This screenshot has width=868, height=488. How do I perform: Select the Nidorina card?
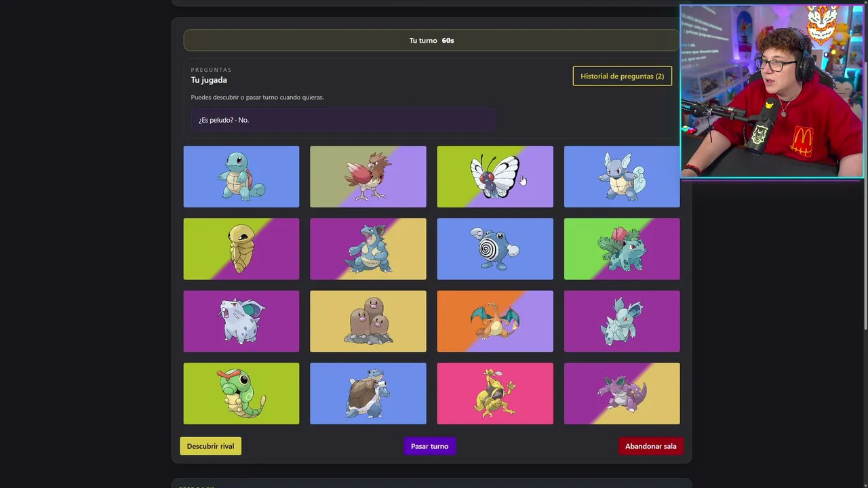[622, 321]
